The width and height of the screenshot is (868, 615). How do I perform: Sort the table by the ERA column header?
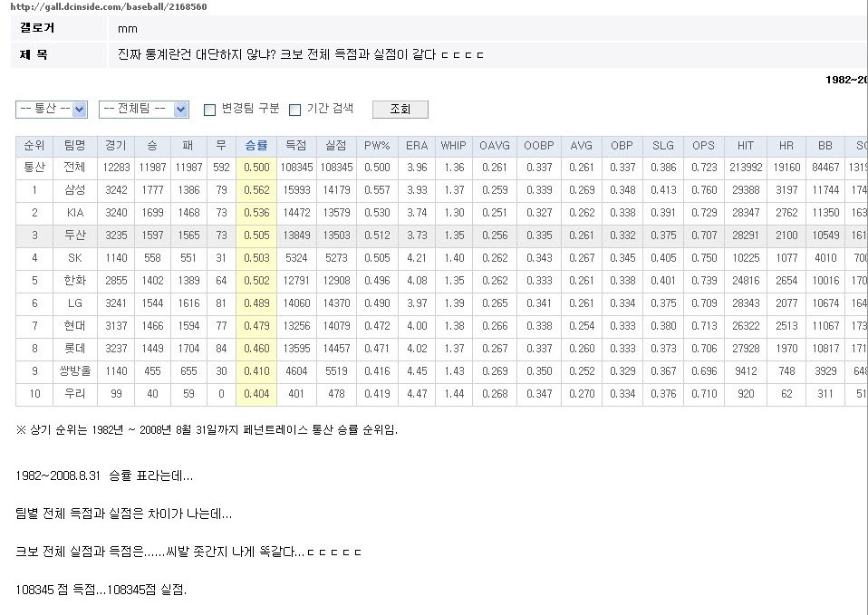415,146
